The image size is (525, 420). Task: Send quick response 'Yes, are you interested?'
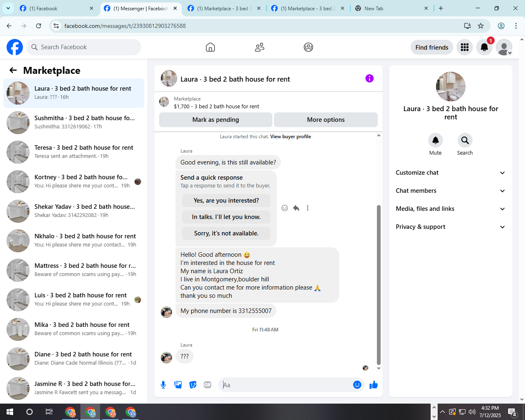pyautogui.click(x=226, y=201)
